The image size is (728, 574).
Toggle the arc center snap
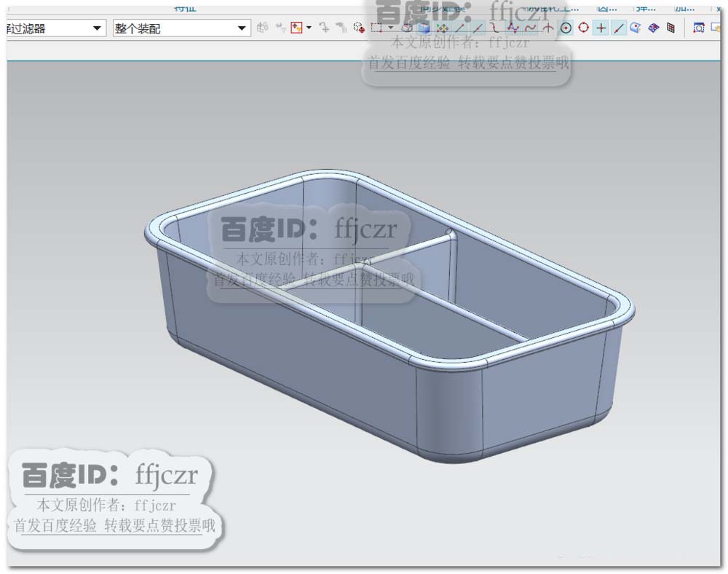coord(566,28)
